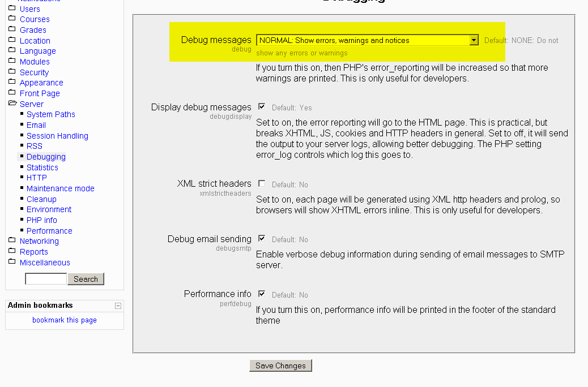View PHP info page
588x387 pixels.
coord(41,220)
